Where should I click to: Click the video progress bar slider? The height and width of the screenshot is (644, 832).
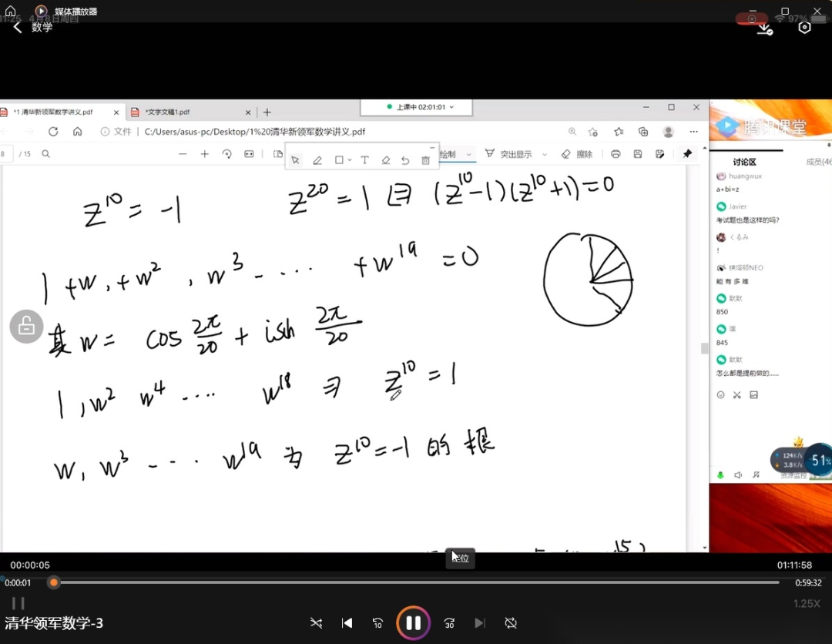54,582
